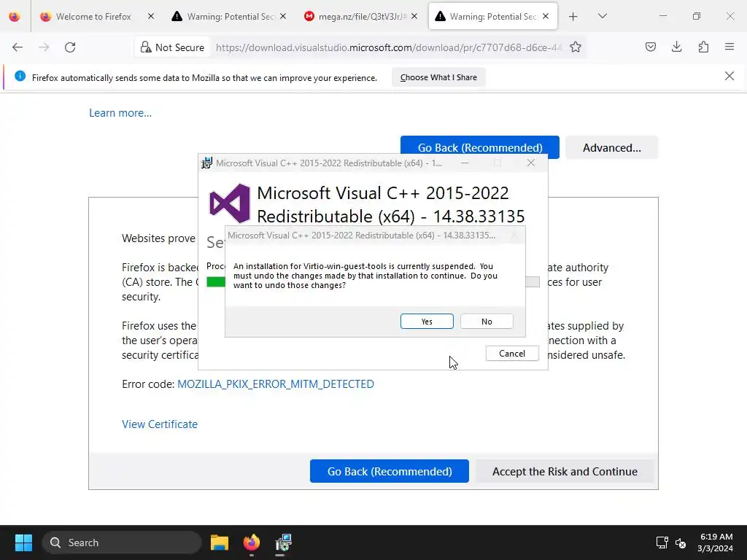This screenshot has width=747, height=560.
Task: Open the Extensions puzzle icon
Action: click(703, 47)
